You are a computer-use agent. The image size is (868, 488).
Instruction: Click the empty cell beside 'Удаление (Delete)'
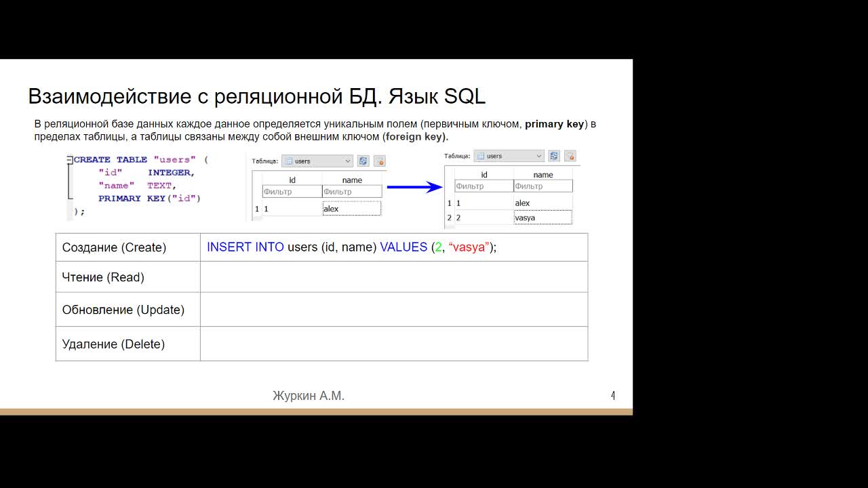pyautogui.click(x=394, y=344)
